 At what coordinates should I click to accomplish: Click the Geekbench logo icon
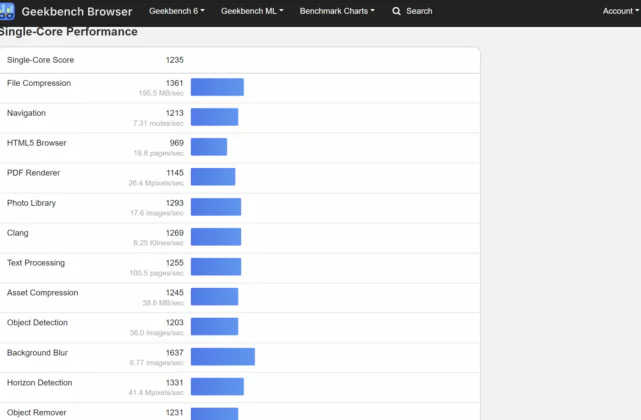7,11
